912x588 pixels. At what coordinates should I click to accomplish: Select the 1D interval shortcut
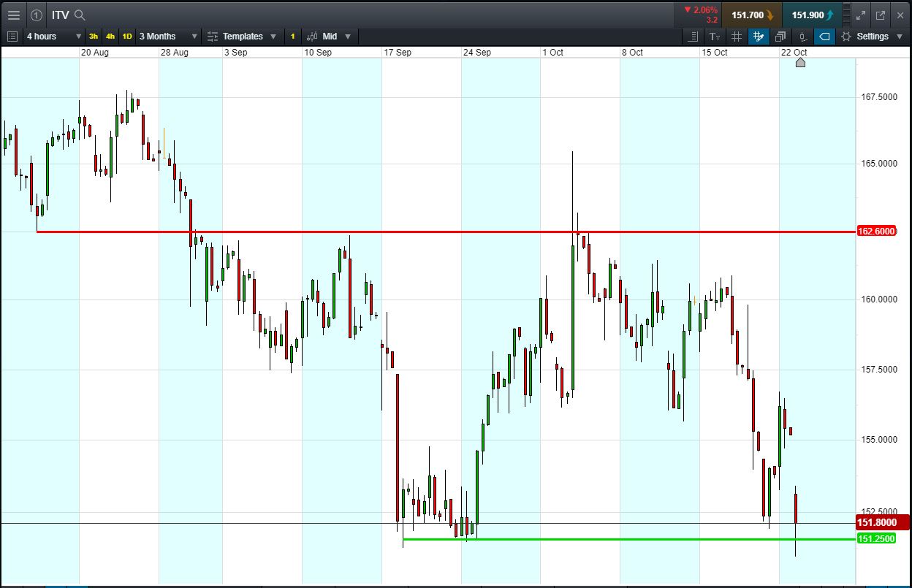(x=127, y=36)
